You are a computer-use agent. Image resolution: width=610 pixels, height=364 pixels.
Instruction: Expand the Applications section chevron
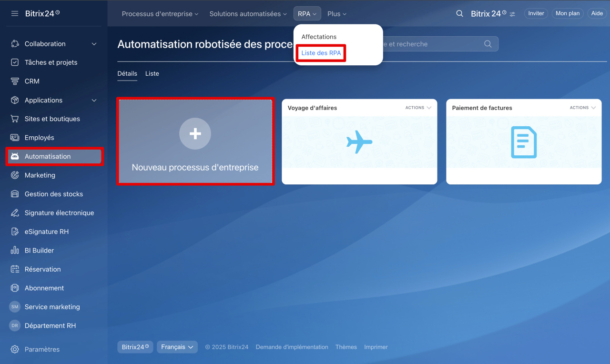(x=94, y=100)
